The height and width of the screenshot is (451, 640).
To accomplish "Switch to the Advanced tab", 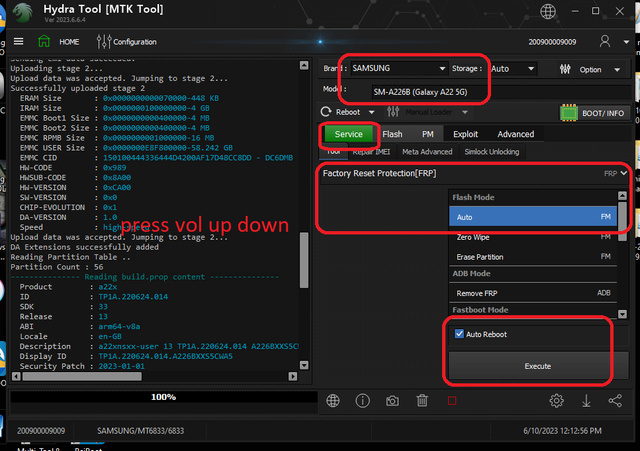I will (516, 134).
